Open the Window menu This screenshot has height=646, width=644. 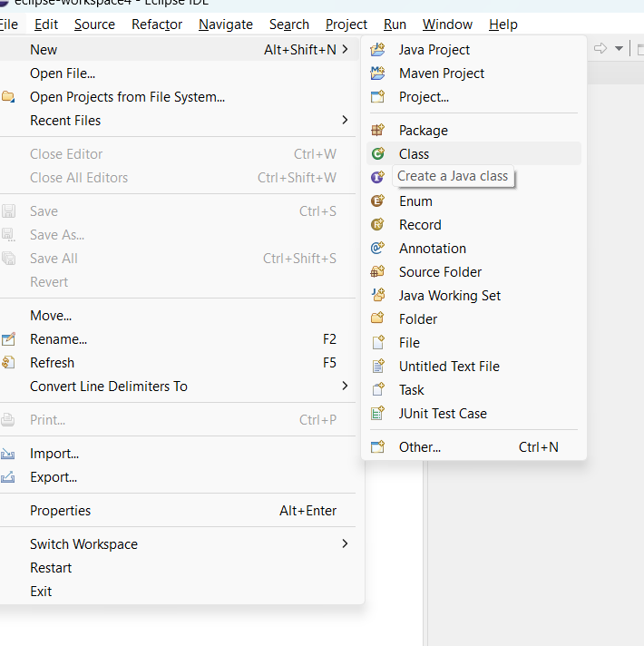click(x=447, y=24)
